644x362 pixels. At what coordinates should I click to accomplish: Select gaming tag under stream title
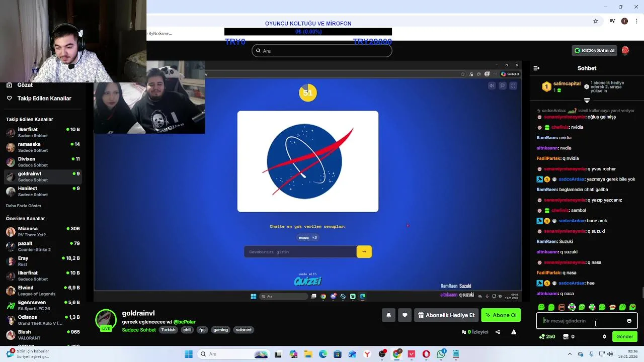coord(220,330)
